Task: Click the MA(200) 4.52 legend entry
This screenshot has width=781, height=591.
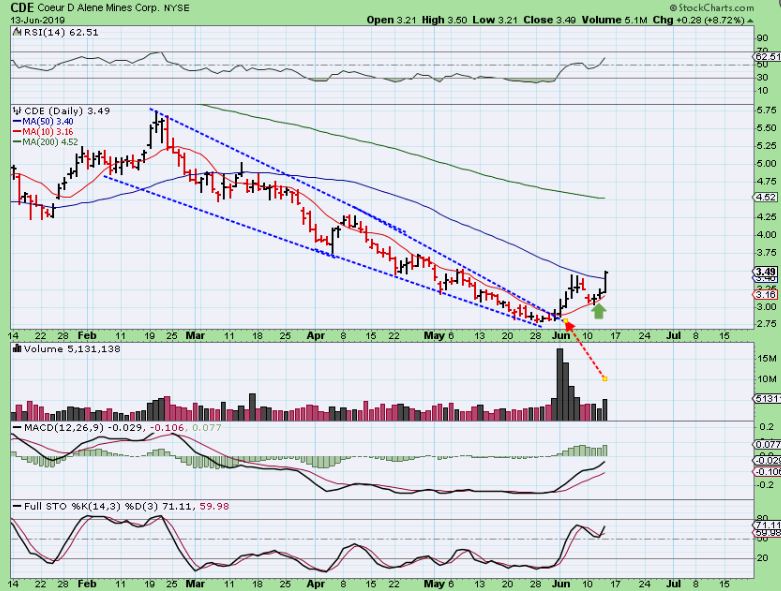Action: tap(46, 142)
